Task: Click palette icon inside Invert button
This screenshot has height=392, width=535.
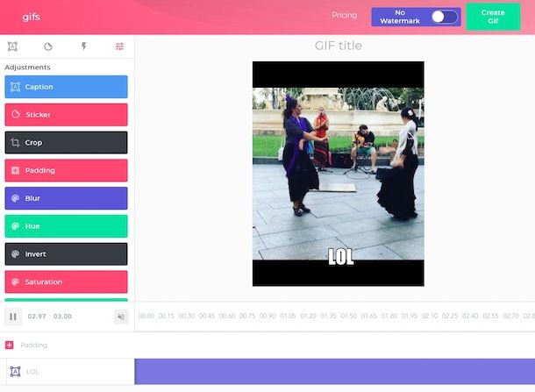Action: [x=16, y=253]
